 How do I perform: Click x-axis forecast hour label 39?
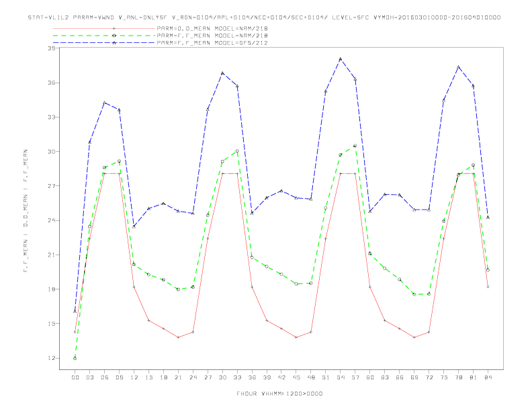(x=267, y=377)
